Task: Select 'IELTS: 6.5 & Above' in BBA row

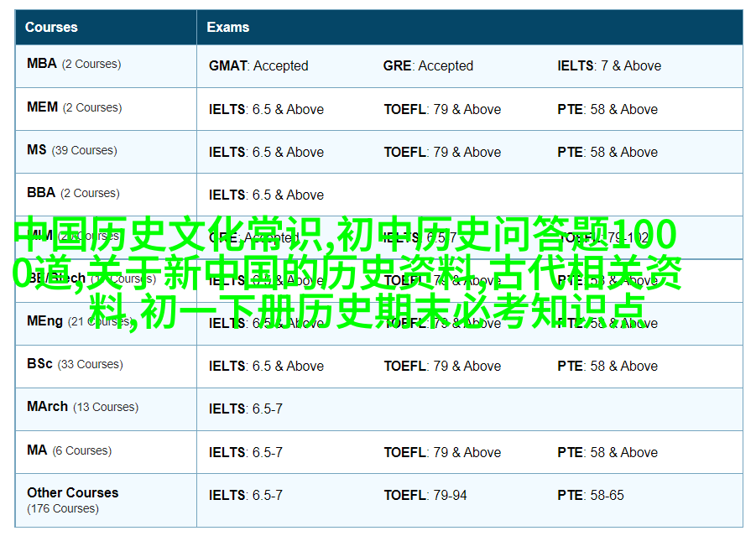Action: [266, 195]
